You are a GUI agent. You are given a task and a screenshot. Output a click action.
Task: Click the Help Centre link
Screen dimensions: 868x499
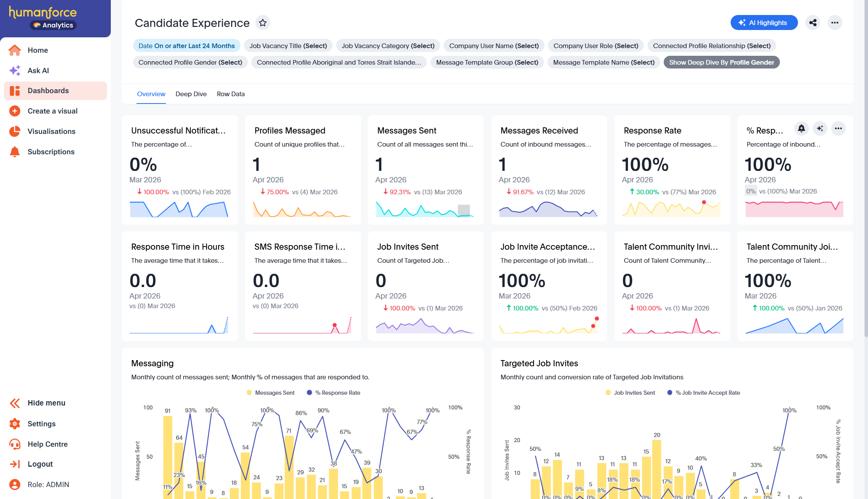click(x=48, y=444)
